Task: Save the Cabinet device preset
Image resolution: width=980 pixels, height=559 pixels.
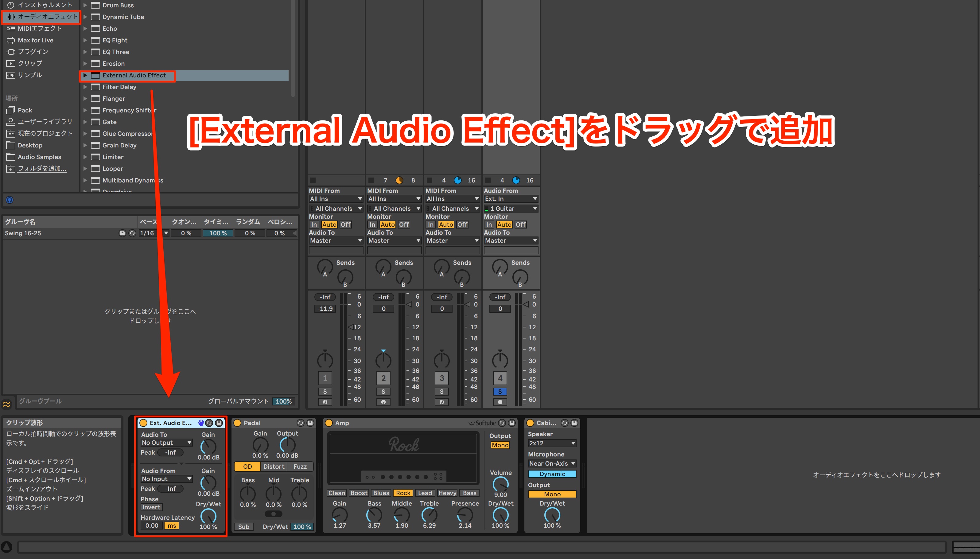Action: [x=574, y=423]
